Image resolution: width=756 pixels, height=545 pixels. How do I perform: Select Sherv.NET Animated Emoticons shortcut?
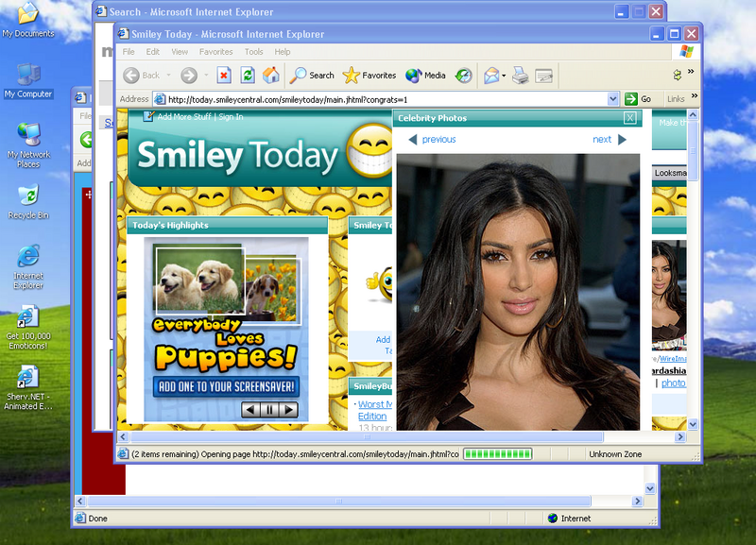[x=28, y=388]
